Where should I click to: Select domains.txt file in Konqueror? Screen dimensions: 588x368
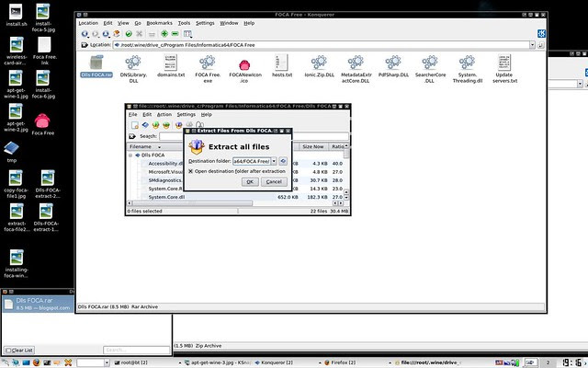click(x=171, y=65)
